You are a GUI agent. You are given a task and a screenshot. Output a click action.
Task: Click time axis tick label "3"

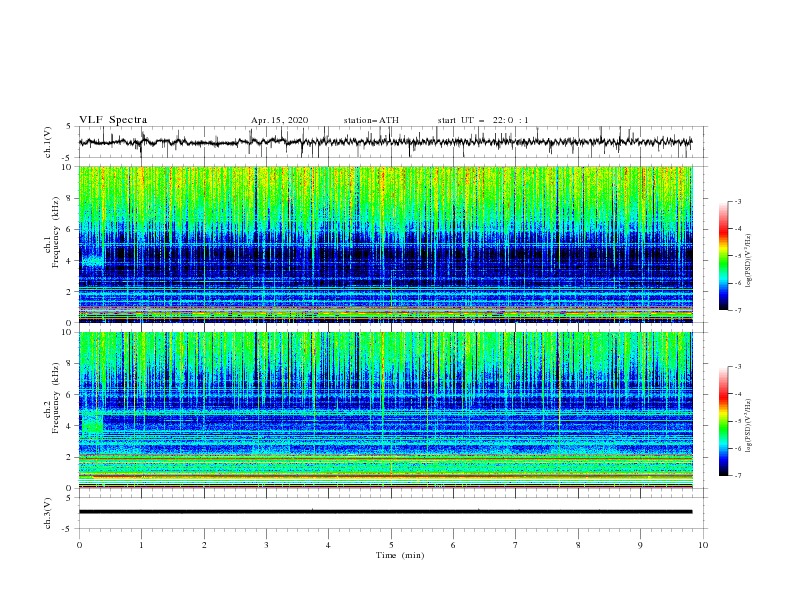coord(266,545)
